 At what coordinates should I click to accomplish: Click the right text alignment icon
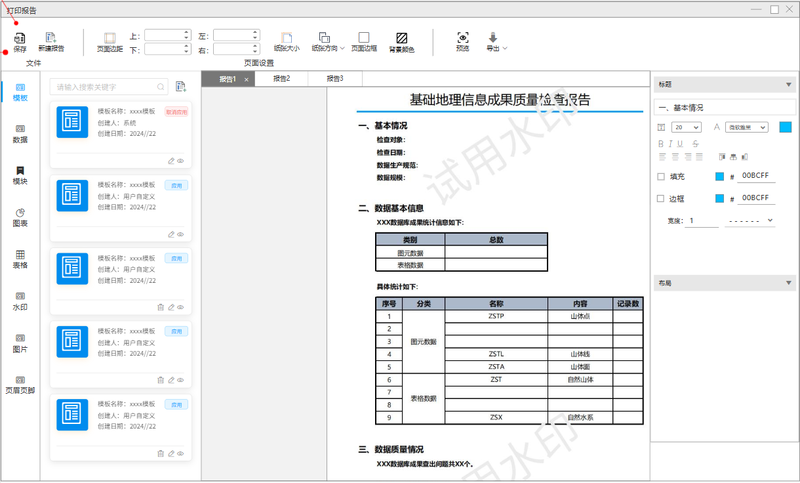[687, 157]
